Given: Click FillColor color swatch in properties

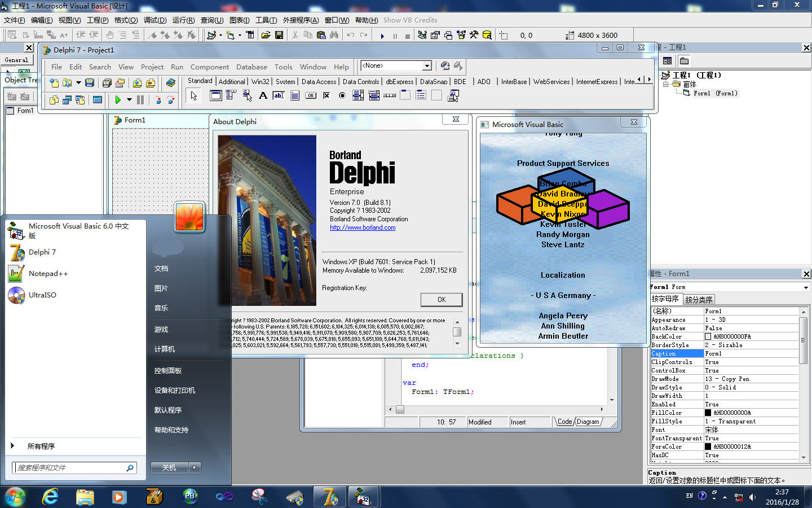Looking at the screenshot, I should pos(708,413).
